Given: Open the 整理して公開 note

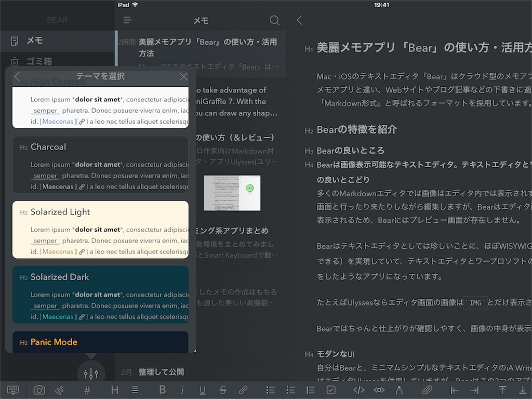Looking at the screenshot, I should coord(201,372).
